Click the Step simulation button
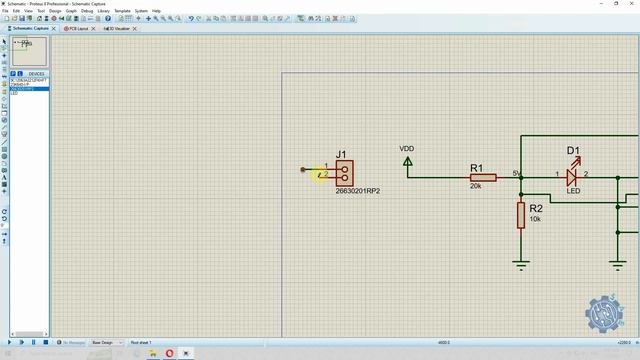The height and width of the screenshot is (360, 640). pos(22,342)
